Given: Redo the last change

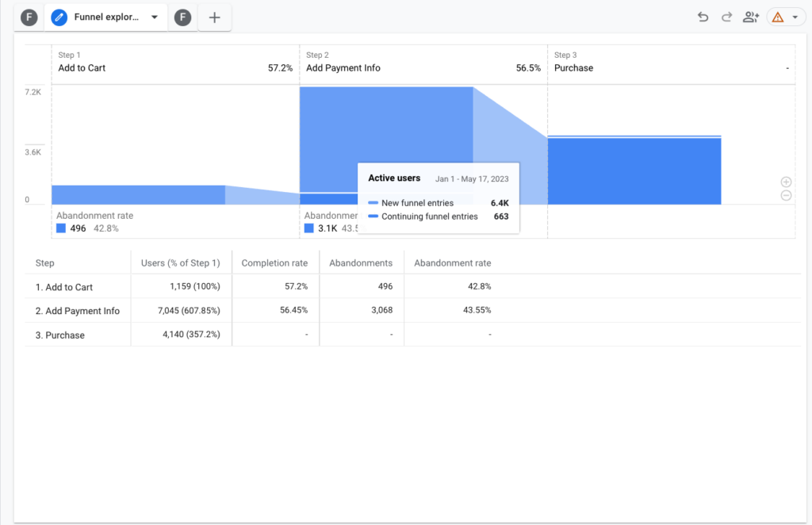Looking at the screenshot, I should [726, 17].
